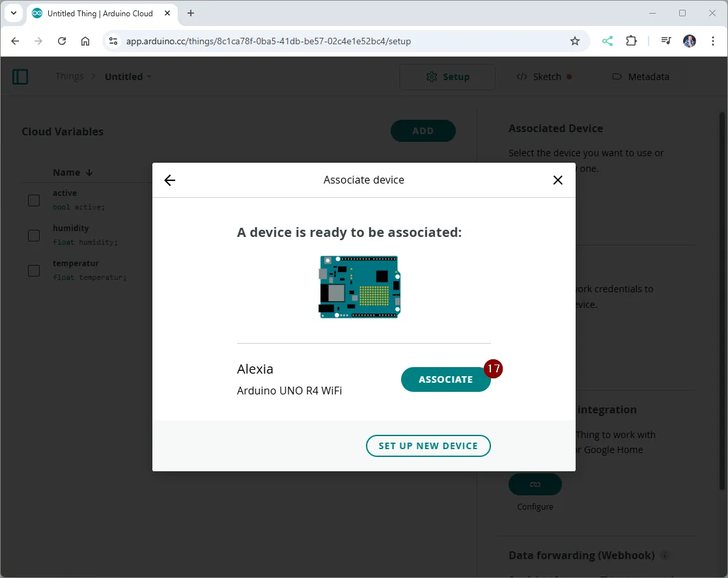Click SET UP NEW DEVICE button
728x578 pixels.
tap(428, 446)
